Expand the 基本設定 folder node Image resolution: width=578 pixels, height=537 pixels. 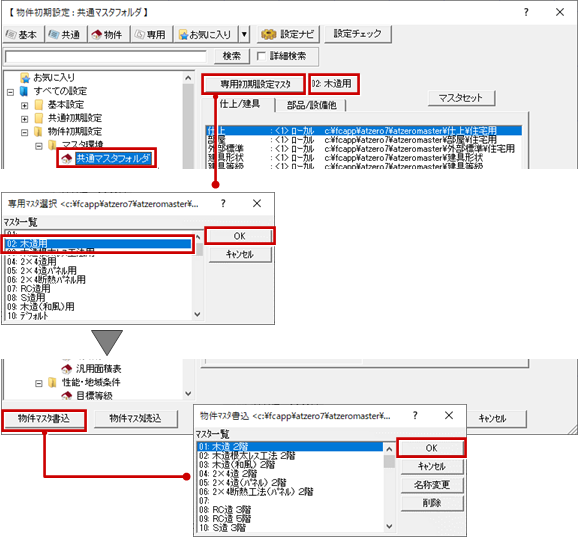[24, 106]
